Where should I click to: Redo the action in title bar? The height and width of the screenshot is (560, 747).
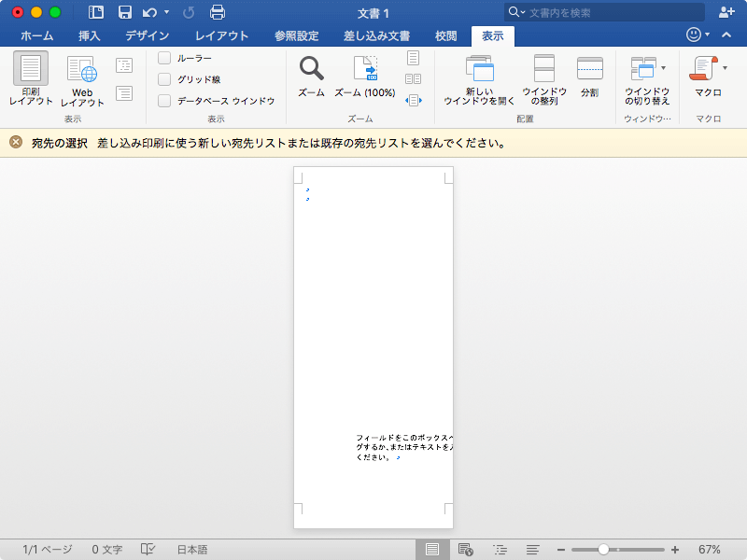pos(189,12)
